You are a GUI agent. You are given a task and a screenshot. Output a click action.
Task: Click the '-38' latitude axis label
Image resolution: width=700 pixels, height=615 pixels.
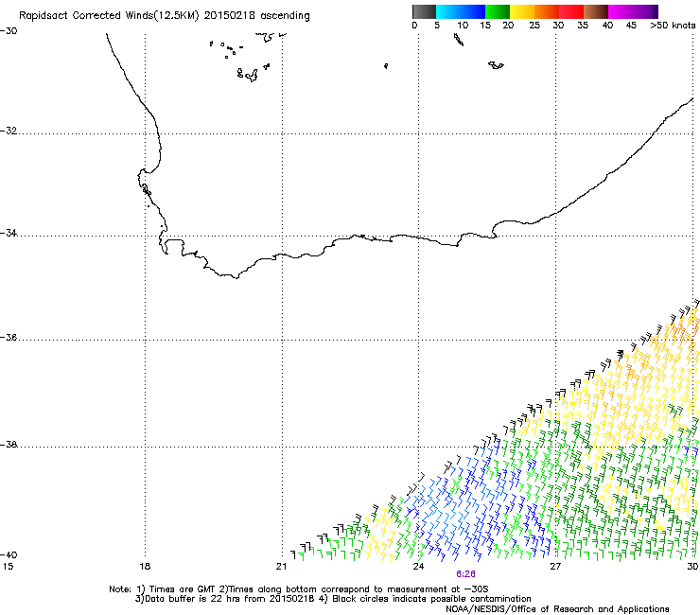(x=9, y=445)
